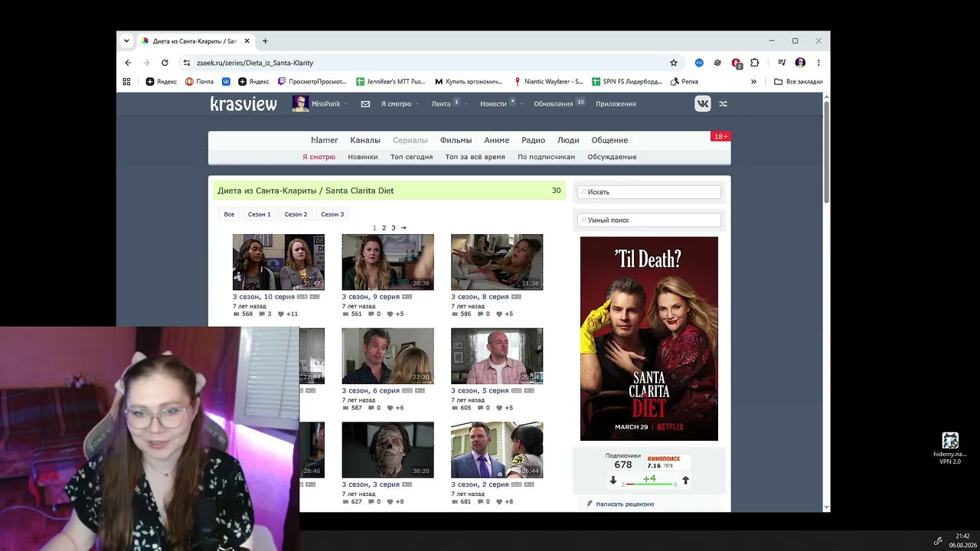980x551 pixels.
Task: Open the krasview logo home link
Action: [243, 104]
